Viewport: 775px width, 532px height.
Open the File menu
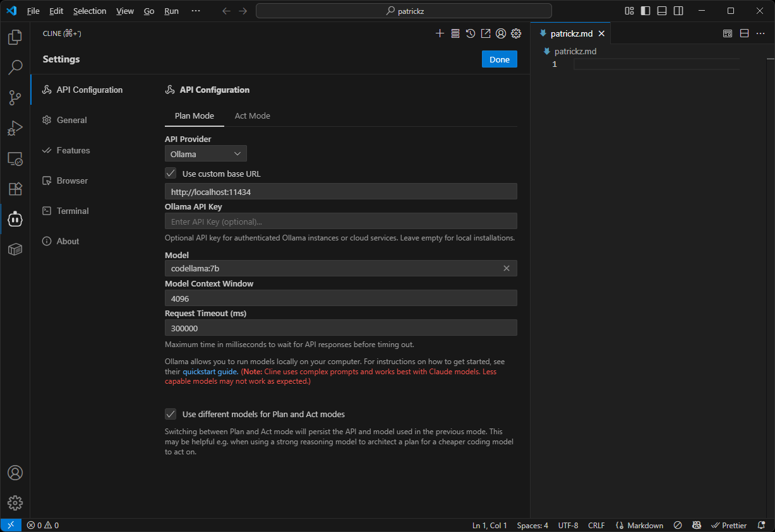click(33, 11)
